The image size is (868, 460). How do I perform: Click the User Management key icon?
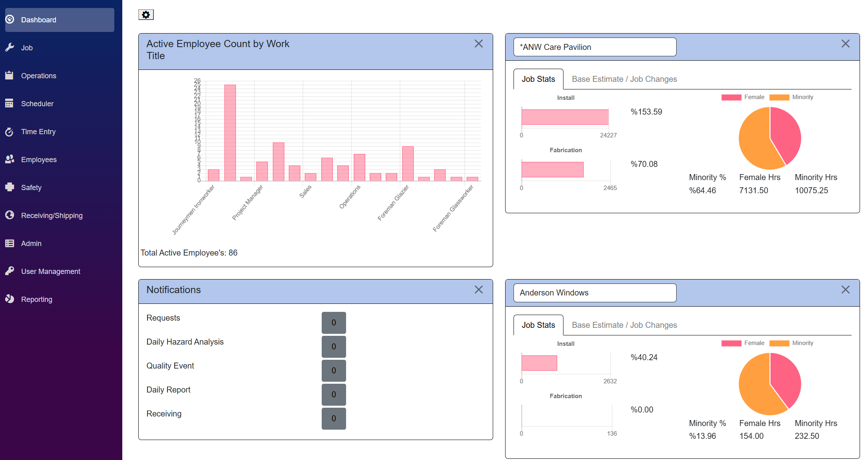(x=10, y=271)
